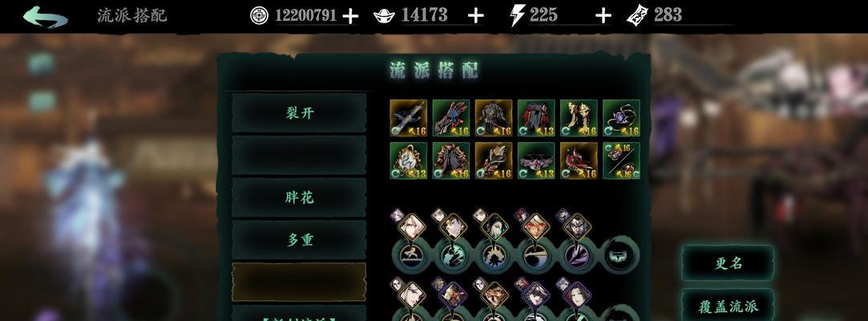This screenshot has height=321, width=868.
Task: Switch to the 多重 build preset
Action: tap(299, 239)
